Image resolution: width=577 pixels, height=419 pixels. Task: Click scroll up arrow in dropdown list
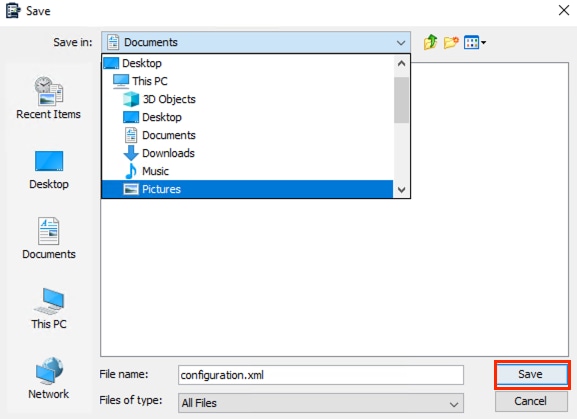401,64
